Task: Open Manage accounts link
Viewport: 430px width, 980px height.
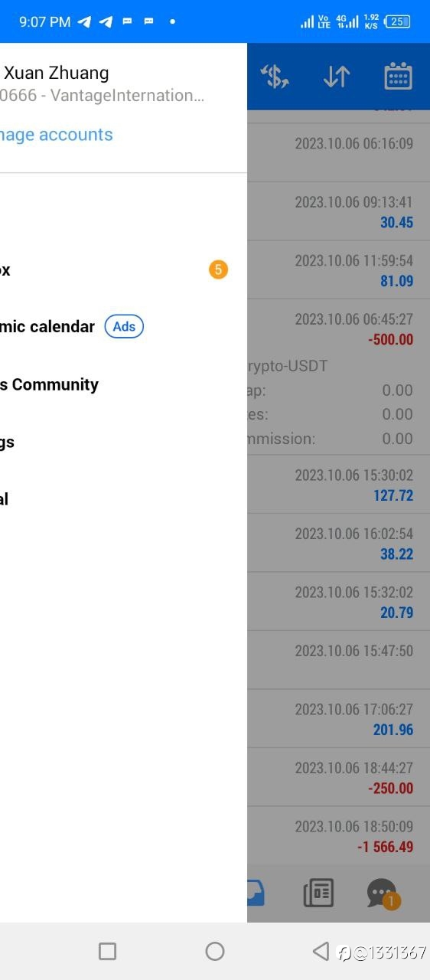Action: pyautogui.click(x=57, y=135)
